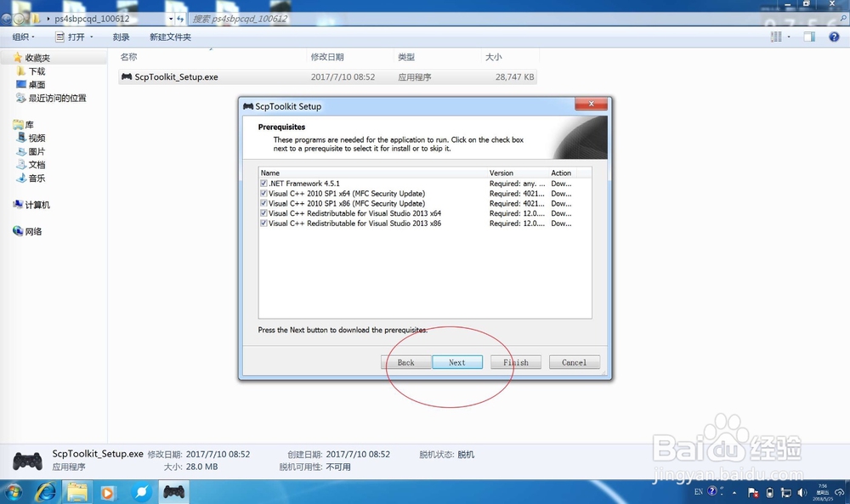Open 文档 library in navigation pane
850x504 pixels.
37,165
